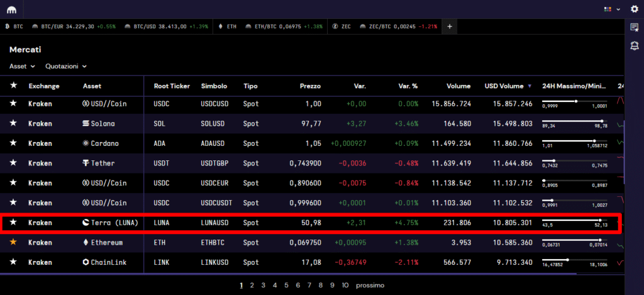Click the USD Coin icon in USDCUSDT row
The width and height of the screenshot is (644, 295).
[86, 203]
